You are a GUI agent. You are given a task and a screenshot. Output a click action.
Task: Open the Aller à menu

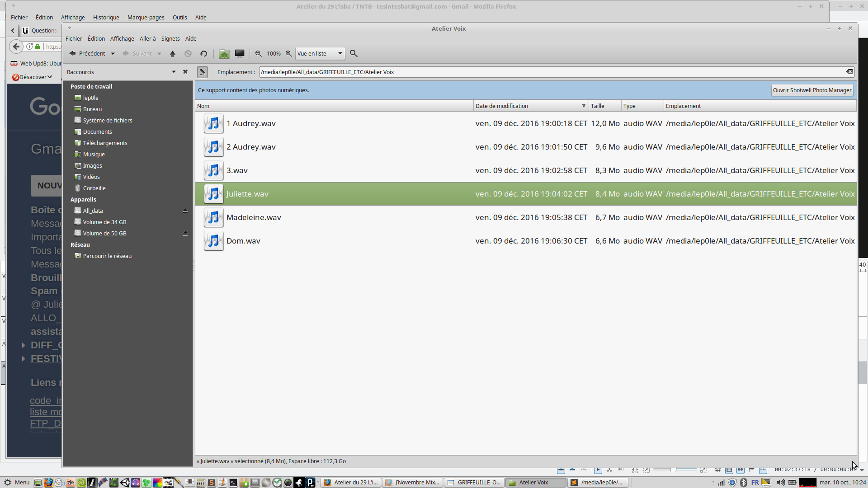[x=147, y=39]
